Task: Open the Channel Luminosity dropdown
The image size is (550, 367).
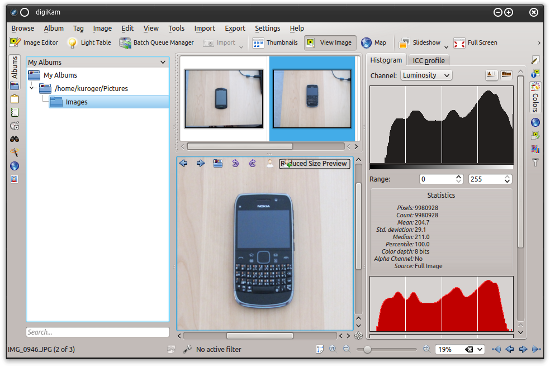Action: 427,75
